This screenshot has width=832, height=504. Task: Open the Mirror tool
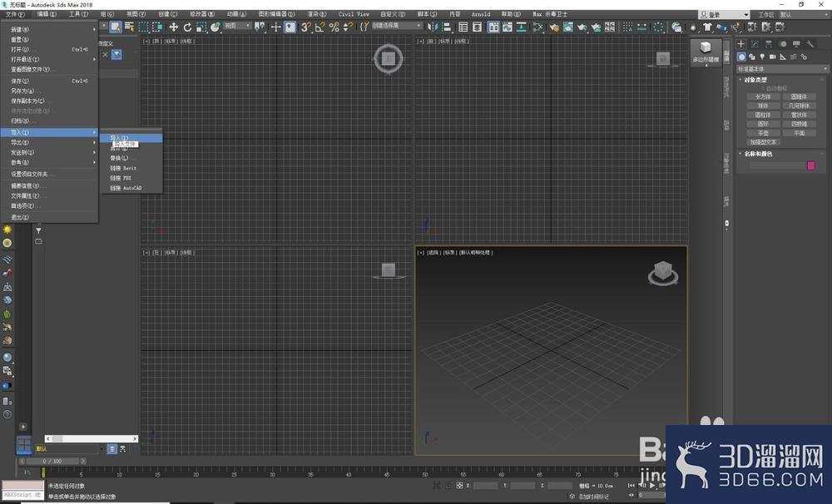pos(433,27)
